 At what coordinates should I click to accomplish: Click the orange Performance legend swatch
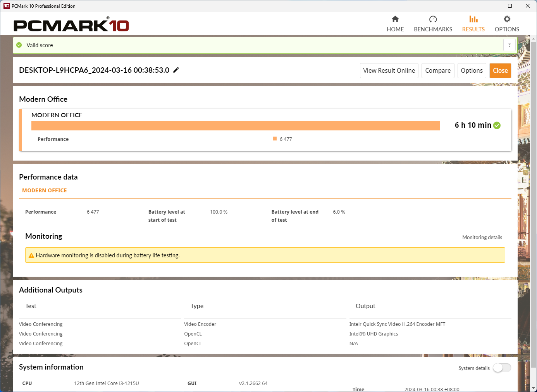275,139
